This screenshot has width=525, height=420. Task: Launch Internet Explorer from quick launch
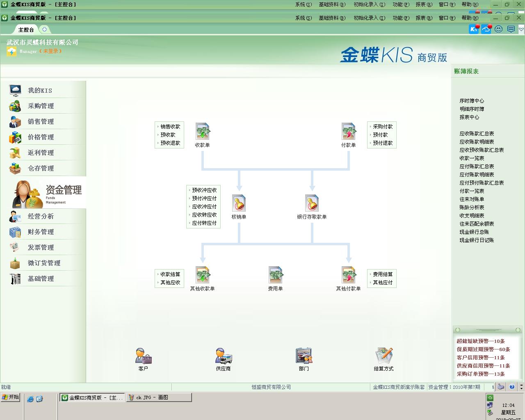(30, 399)
